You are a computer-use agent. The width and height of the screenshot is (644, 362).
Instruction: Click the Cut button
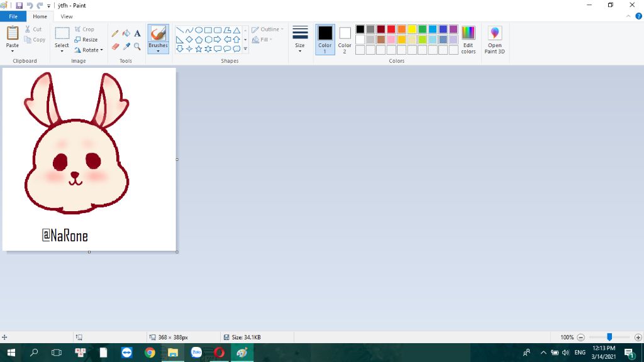point(33,29)
